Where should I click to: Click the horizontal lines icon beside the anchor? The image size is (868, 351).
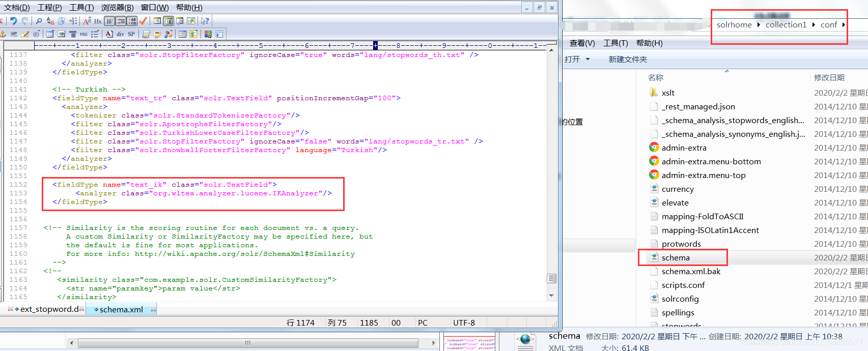pyautogui.click(x=14, y=34)
